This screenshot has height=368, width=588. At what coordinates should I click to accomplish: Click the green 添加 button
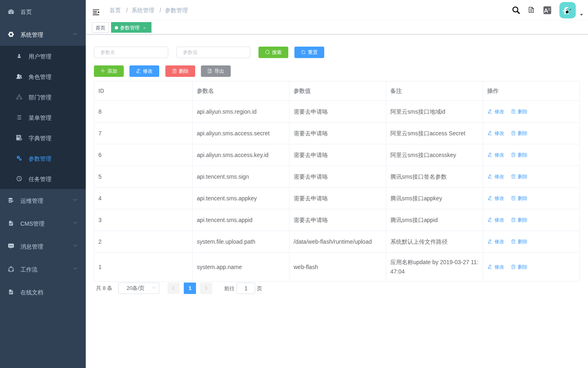pos(109,71)
